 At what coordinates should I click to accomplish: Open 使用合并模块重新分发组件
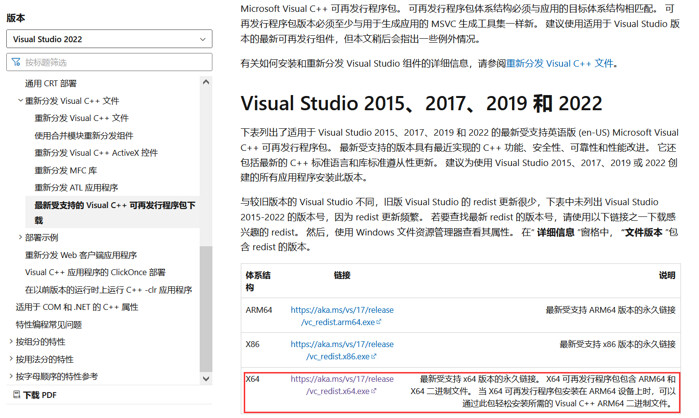click(x=84, y=135)
